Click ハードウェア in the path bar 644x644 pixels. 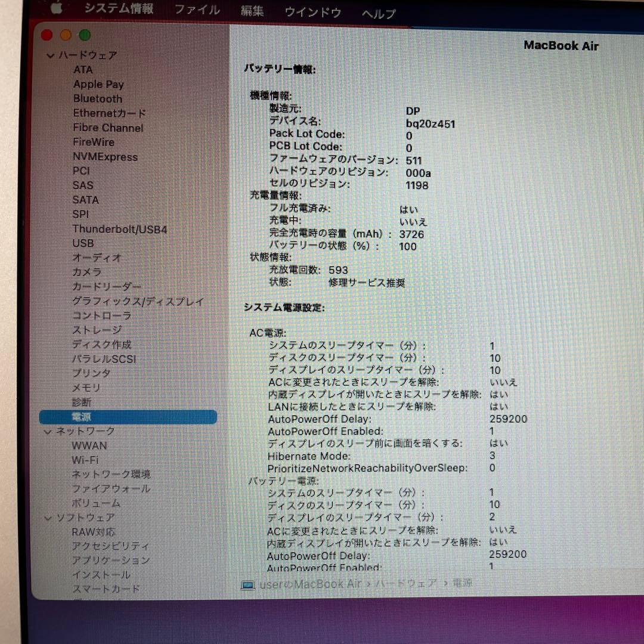(x=407, y=584)
